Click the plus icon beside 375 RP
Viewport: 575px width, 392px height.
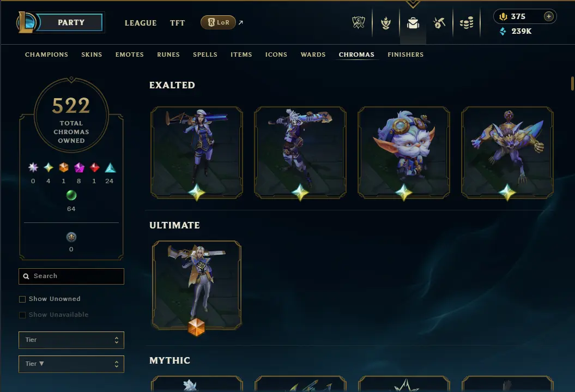tap(548, 16)
